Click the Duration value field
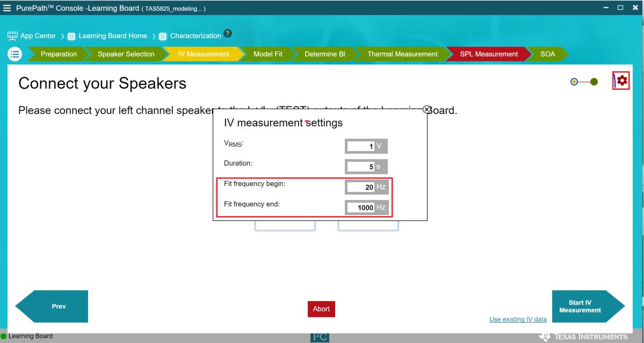Image resolution: width=644 pixels, height=343 pixels. click(360, 167)
